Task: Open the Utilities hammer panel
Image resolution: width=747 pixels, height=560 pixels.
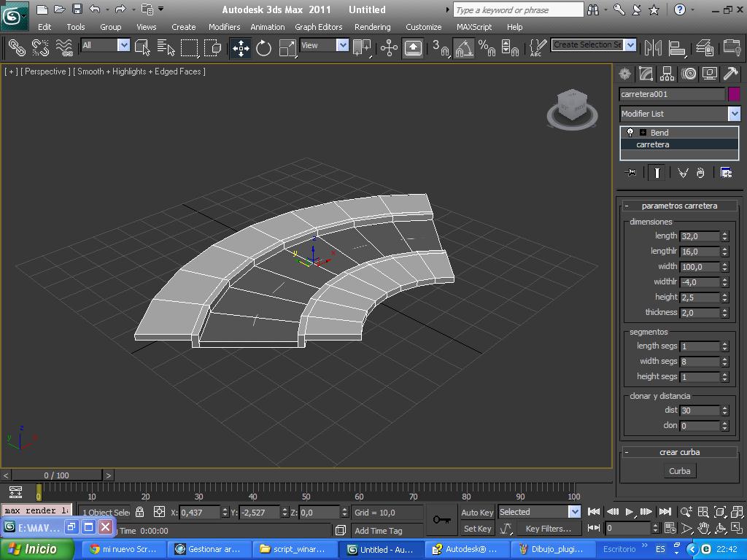Action: pos(730,74)
